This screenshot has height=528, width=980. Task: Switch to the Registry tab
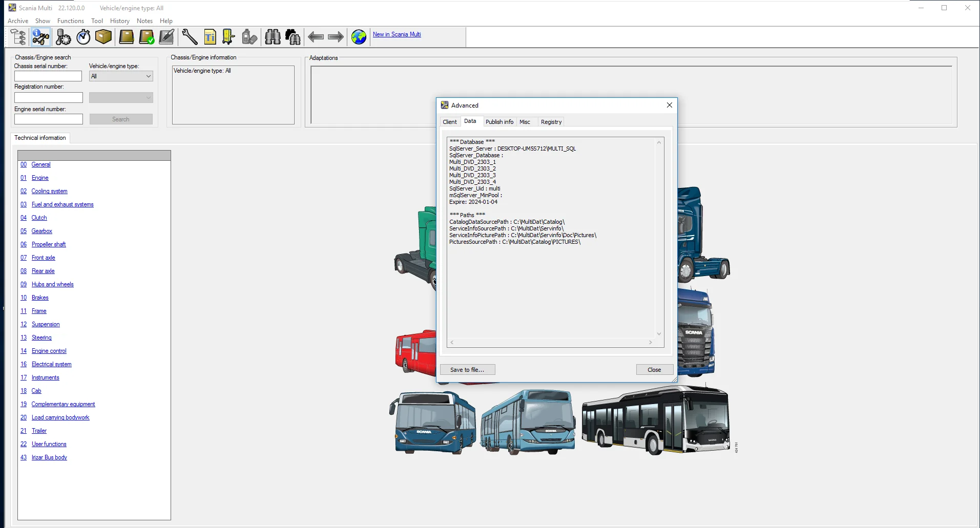(x=551, y=122)
